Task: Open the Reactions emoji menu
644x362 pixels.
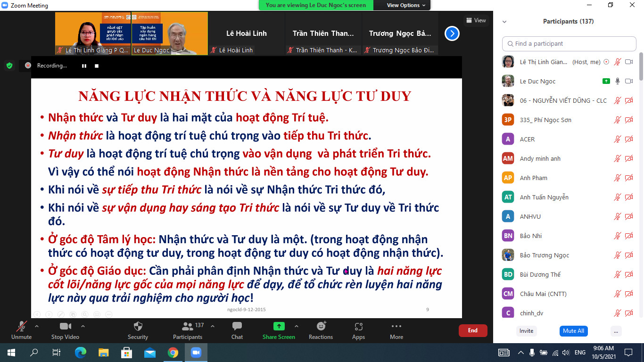Action: 321,326
